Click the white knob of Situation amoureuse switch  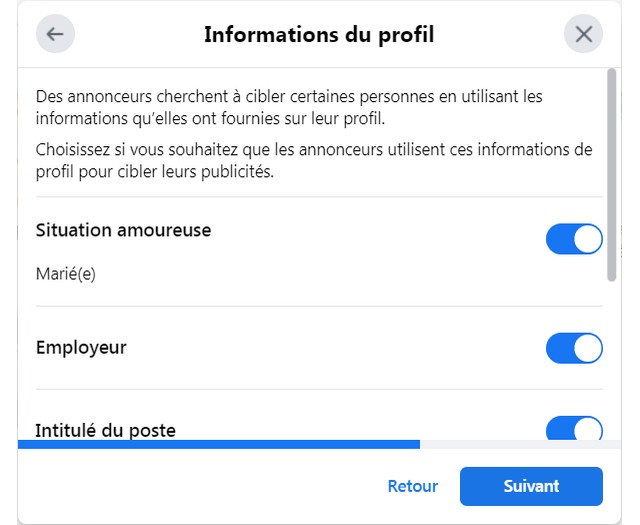588,239
